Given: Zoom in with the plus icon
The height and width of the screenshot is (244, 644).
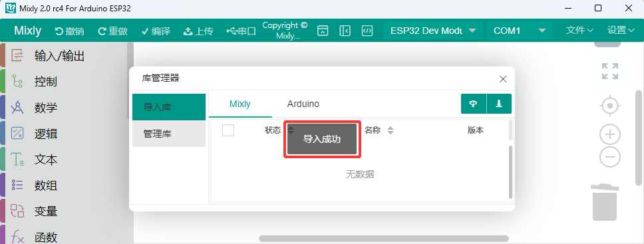Looking at the screenshot, I should pos(610,134).
